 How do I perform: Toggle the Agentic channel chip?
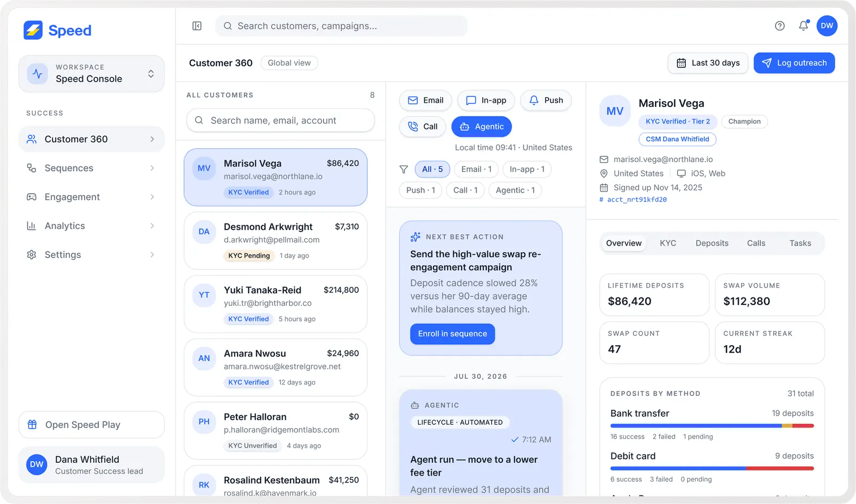(x=481, y=127)
